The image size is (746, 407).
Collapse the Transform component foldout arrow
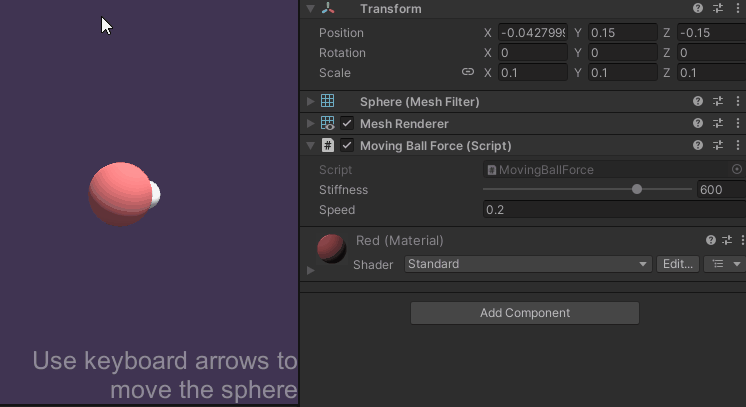point(311,9)
